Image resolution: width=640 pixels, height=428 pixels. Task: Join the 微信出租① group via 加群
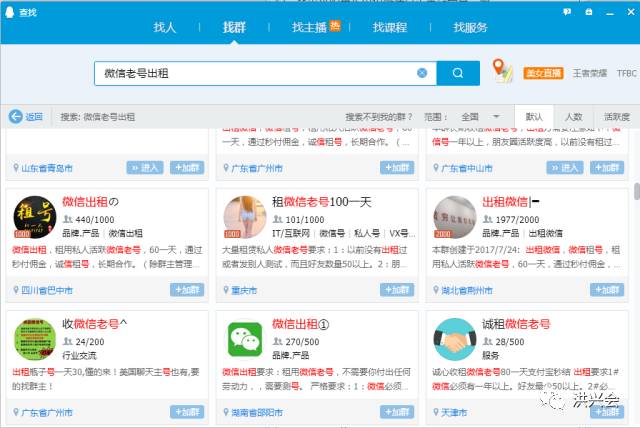pyautogui.click(x=397, y=412)
